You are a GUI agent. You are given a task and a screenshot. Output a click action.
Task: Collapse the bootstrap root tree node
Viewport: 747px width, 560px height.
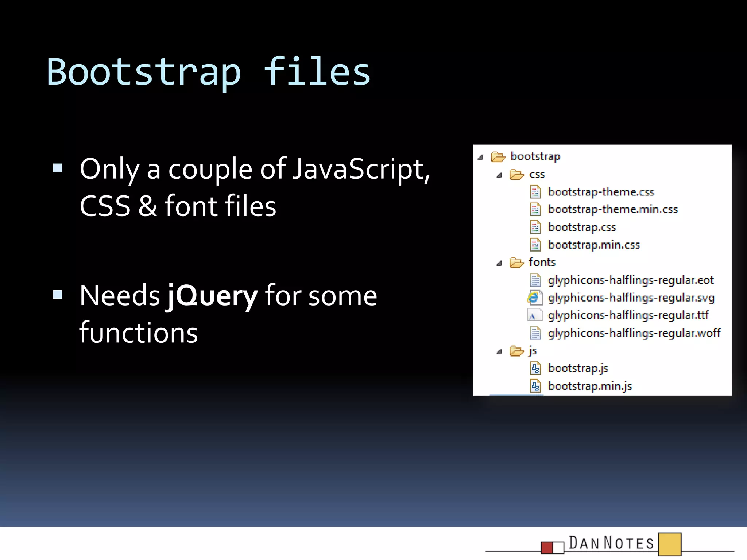pyautogui.click(x=480, y=157)
